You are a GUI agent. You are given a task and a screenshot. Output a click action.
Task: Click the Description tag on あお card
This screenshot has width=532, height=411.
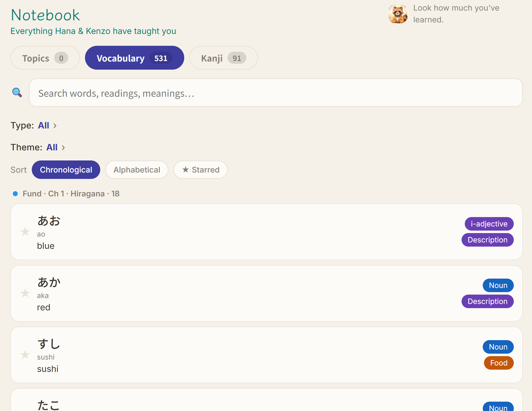488,240
